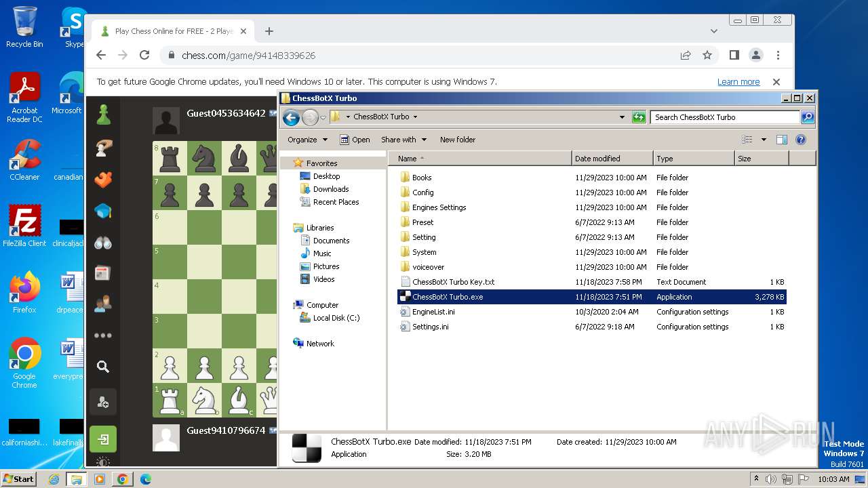Sort by Type column header
This screenshot has width=868, height=488.
[694, 159]
